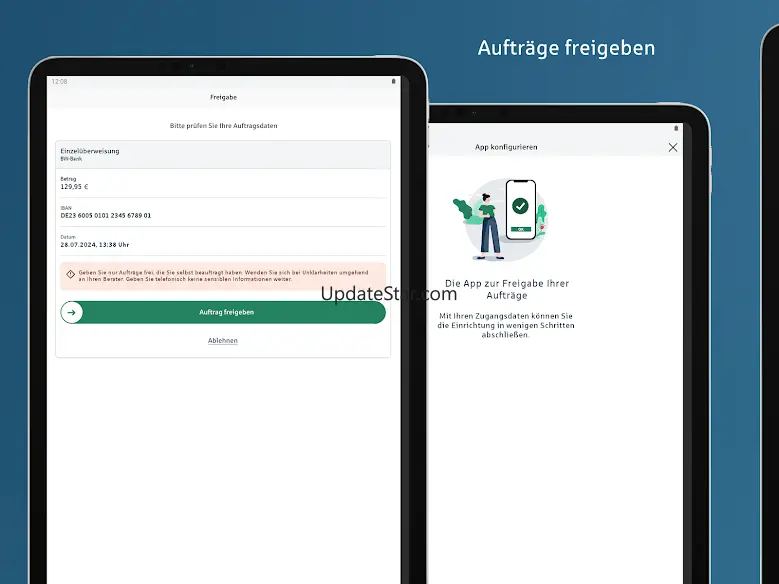The height and width of the screenshot is (584, 779).
Task: Click the arrow icon on the Auftrag freigeben button
Action: [x=72, y=313]
